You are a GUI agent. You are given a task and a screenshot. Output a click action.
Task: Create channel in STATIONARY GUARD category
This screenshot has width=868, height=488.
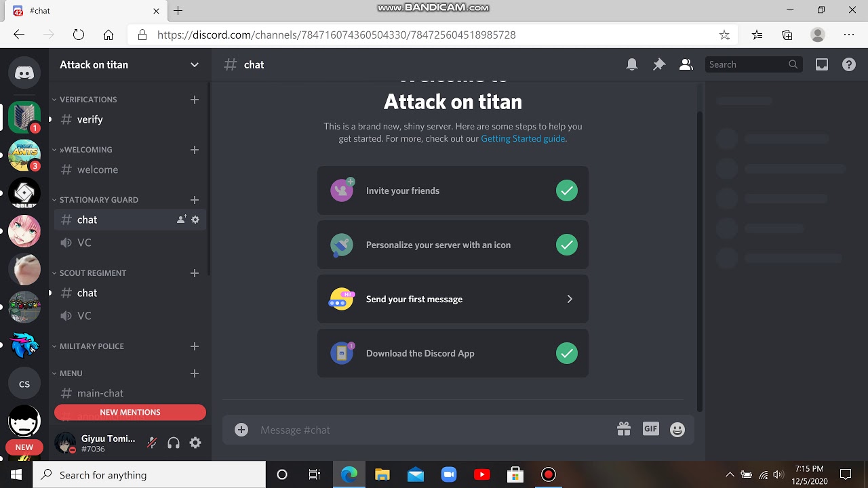tap(195, 200)
